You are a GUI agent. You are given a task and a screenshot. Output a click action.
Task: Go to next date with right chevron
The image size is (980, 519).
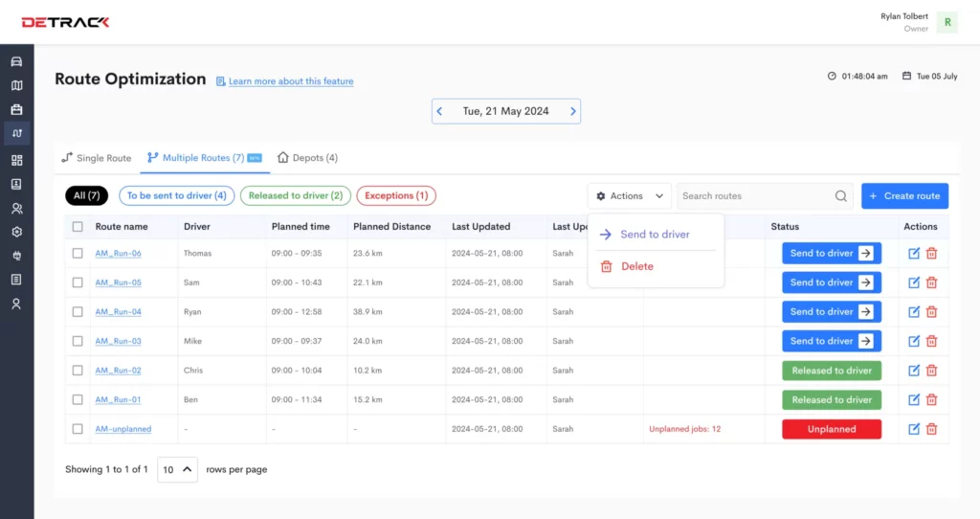[x=572, y=111]
